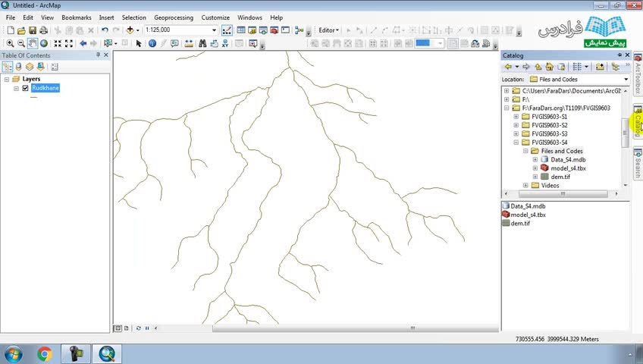Expand the Data_S4.mdb geodatabase node
The image size is (643, 364).
535,159
